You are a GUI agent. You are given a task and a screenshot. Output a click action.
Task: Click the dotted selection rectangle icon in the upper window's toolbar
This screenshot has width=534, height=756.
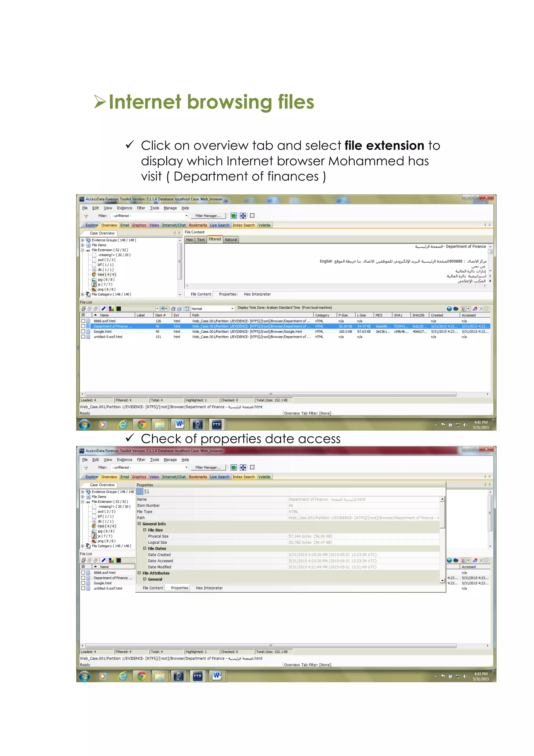(252, 216)
